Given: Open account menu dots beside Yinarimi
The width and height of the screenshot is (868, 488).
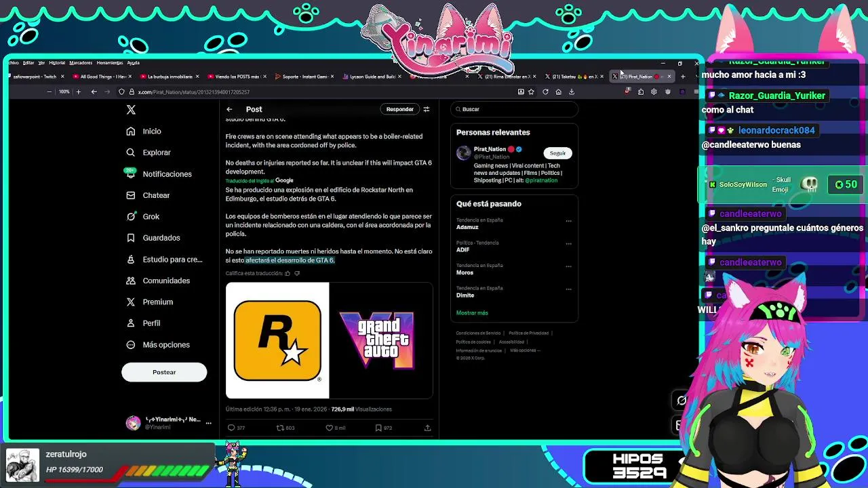Looking at the screenshot, I should 208,423.
